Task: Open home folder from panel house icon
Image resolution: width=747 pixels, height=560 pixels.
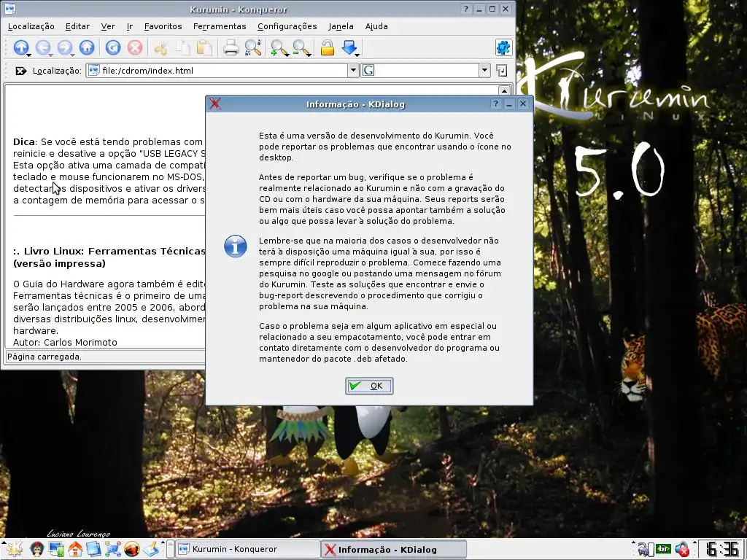Action: pyautogui.click(x=75, y=550)
